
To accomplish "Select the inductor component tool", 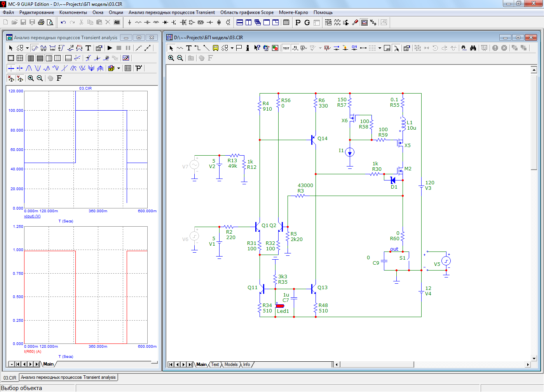I will click(156, 23).
